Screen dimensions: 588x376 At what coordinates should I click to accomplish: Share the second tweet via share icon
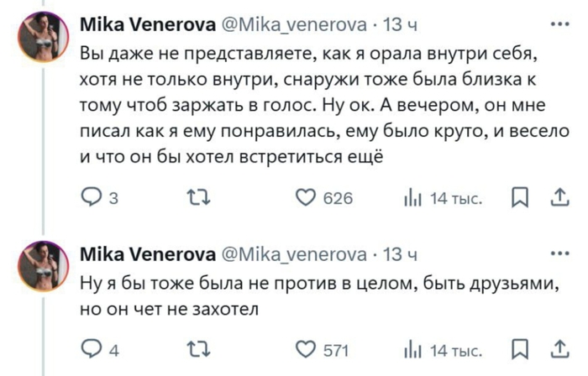[557, 350]
